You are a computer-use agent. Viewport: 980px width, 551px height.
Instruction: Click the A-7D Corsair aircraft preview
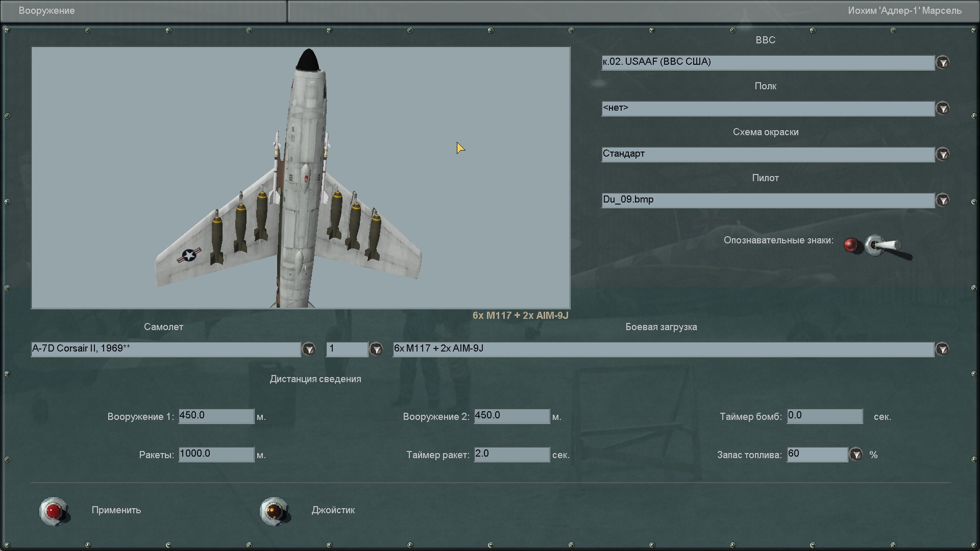click(x=300, y=178)
